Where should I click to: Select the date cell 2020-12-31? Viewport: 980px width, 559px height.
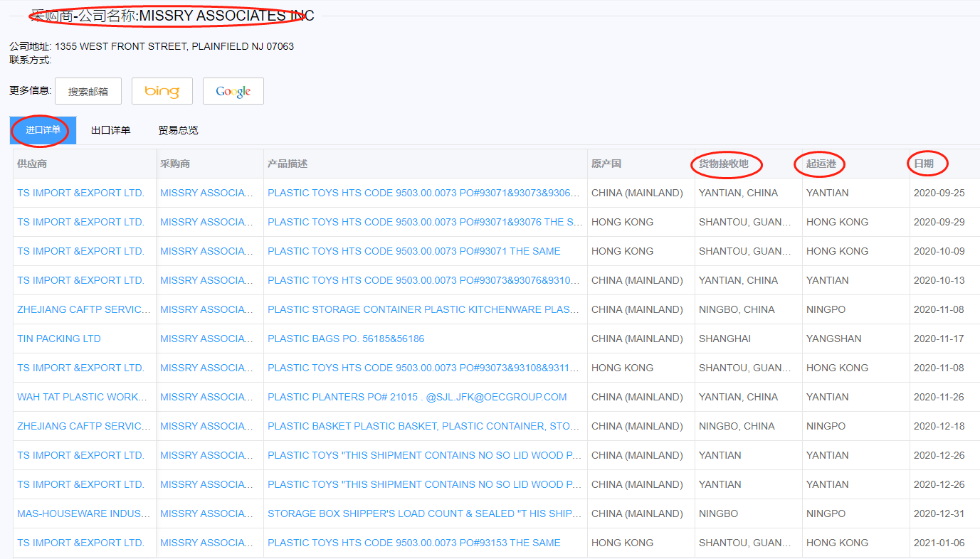(x=939, y=513)
